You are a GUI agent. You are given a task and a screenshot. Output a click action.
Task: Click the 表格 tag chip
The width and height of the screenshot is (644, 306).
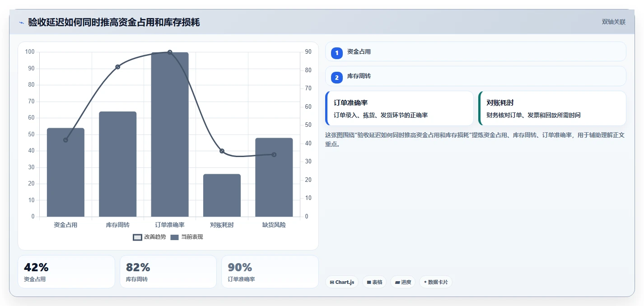[x=374, y=282]
